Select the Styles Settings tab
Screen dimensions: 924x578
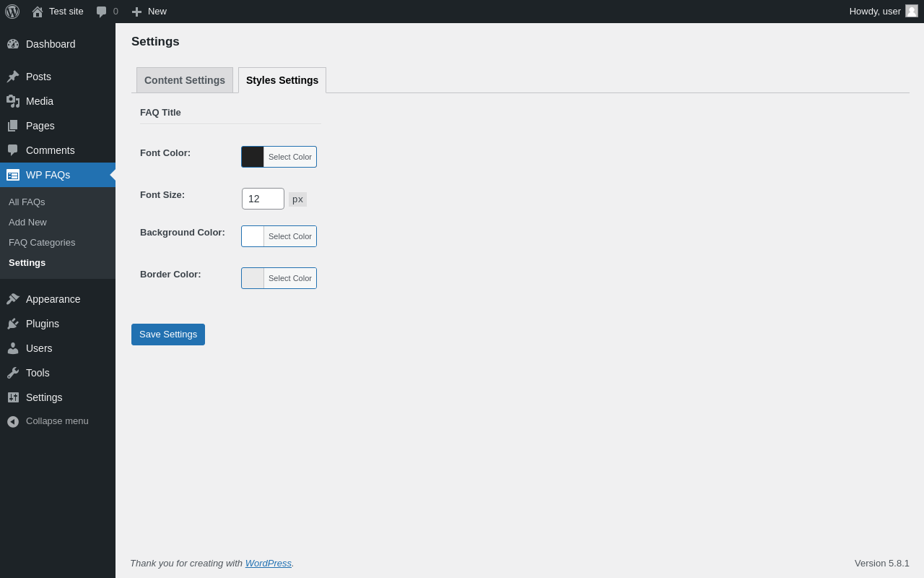pos(282,80)
